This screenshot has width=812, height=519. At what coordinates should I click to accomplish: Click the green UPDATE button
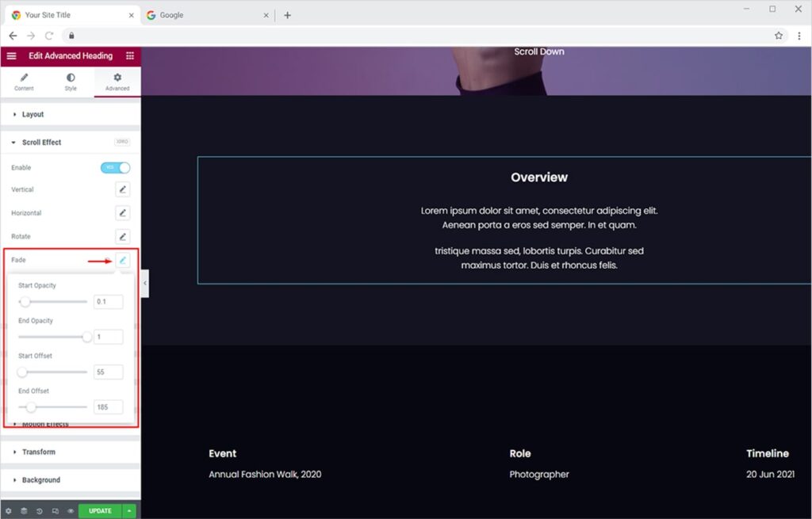point(100,511)
